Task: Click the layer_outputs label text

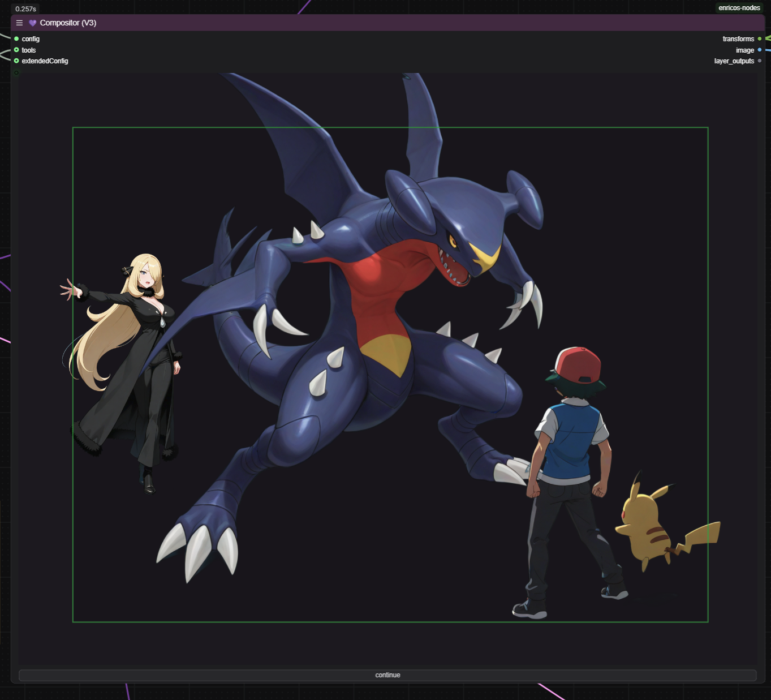Action: click(734, 61)
